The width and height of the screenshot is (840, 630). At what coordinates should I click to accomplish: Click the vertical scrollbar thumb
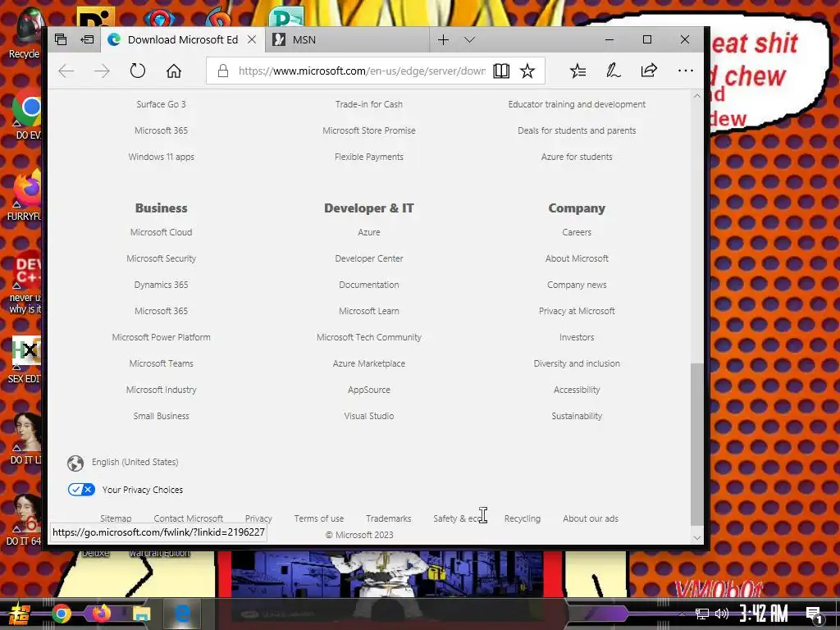[x=697, y=444]
